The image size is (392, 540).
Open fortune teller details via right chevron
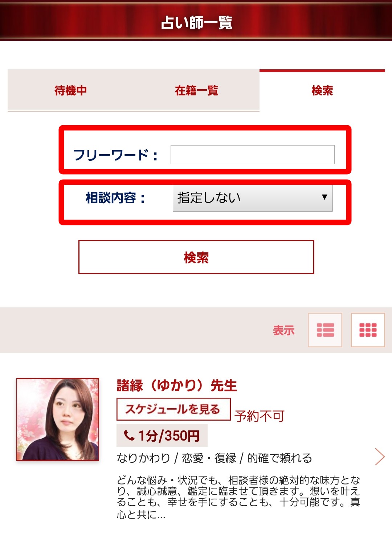[380, 457]
